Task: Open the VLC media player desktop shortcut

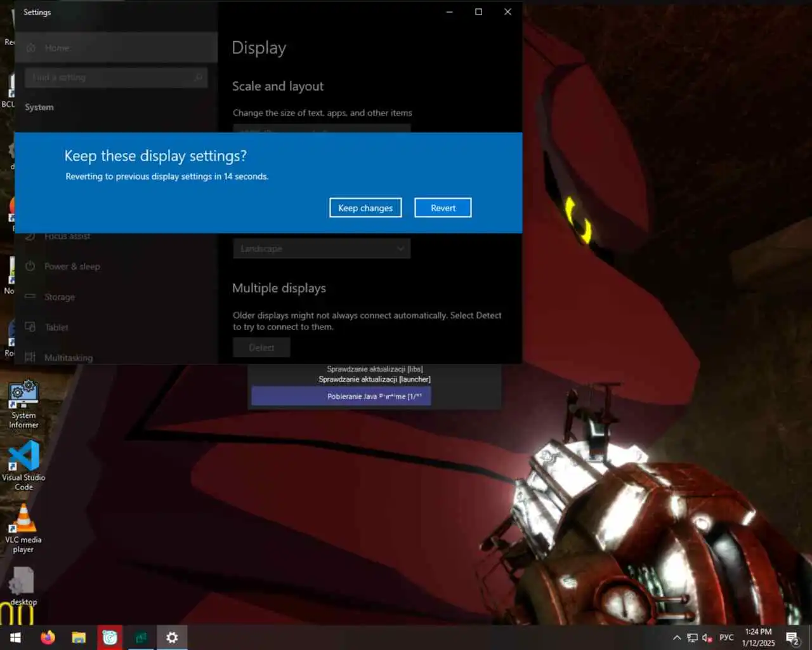Action: tap(23, 529)
